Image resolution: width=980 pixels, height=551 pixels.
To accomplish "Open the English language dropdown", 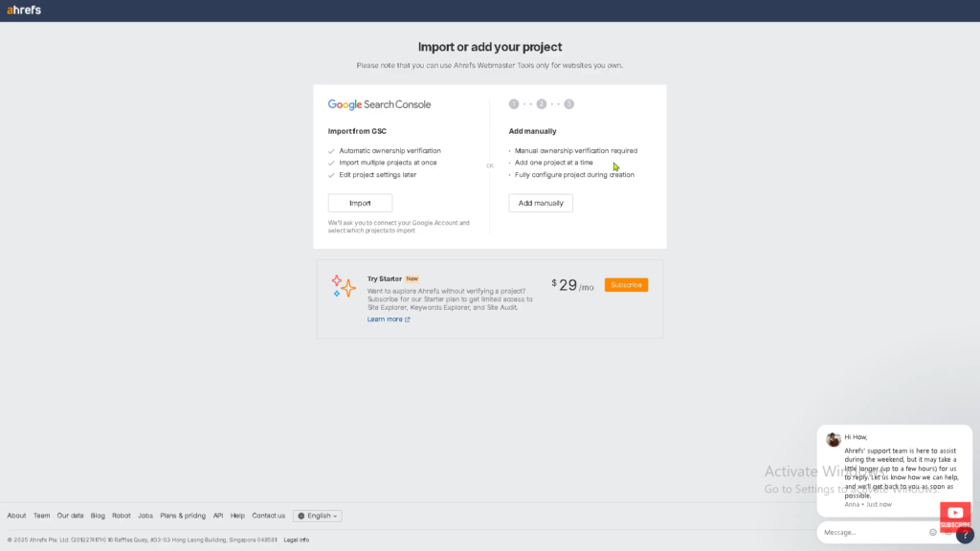I will point(318,516).
